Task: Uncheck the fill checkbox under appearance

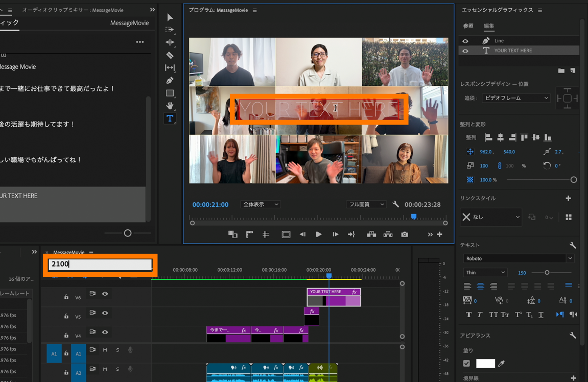Action: coord(466,364)
